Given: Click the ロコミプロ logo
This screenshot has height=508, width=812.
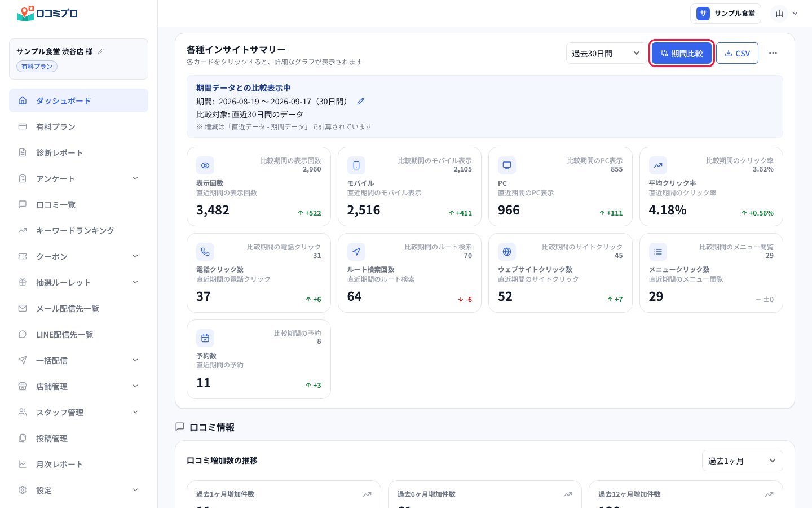Looking at the screenshot, I should [47, 13].
